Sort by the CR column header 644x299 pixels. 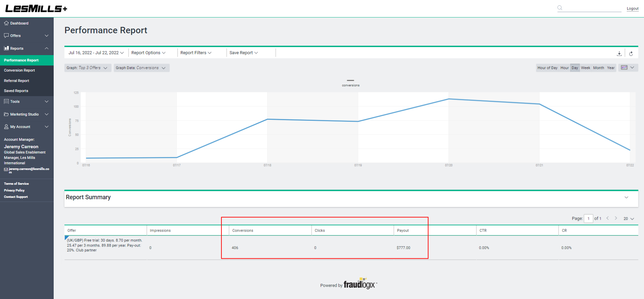pyautogui.click(x=564, y=230)
